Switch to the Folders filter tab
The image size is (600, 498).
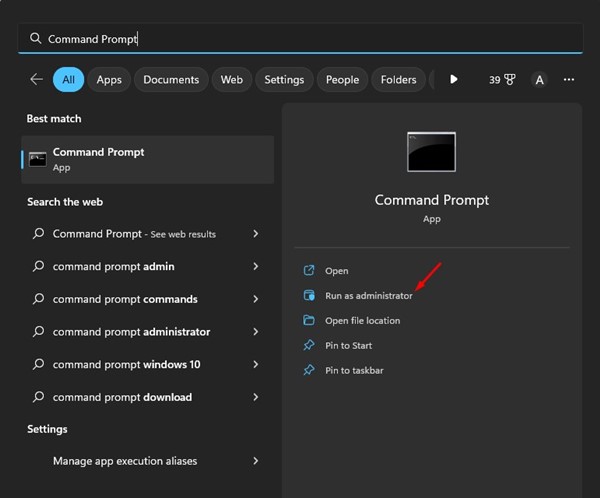(x=398, y=80)
